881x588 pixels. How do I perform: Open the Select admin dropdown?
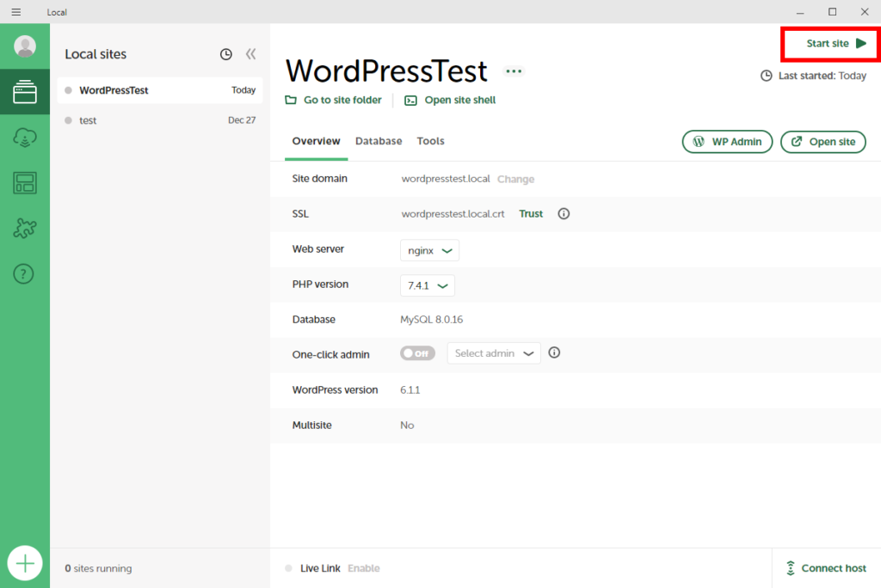[x=494, y=353]
